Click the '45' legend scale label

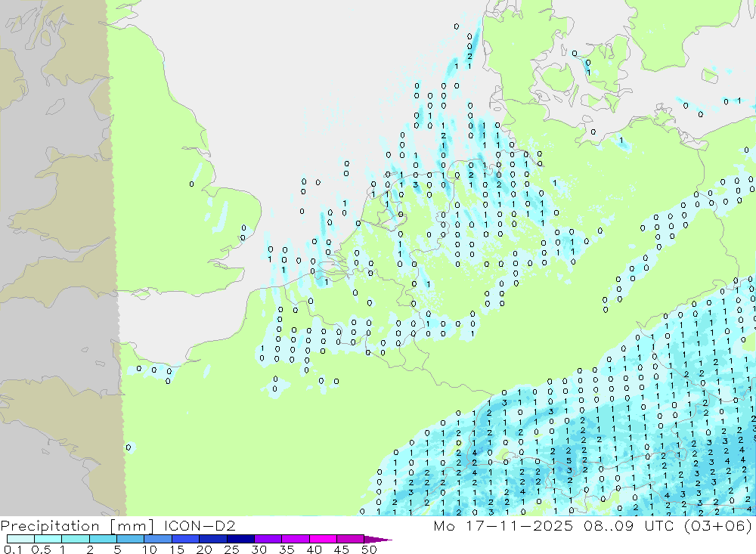click(x=342, y=549)
